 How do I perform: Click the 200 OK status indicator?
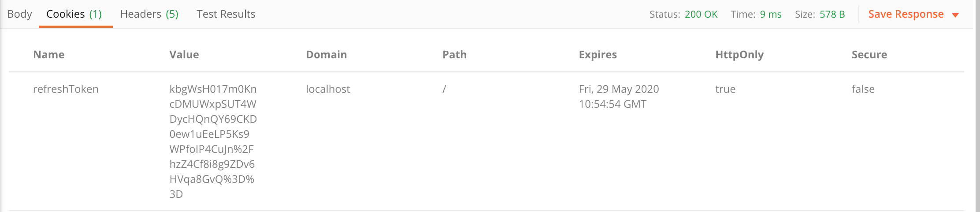701,14
